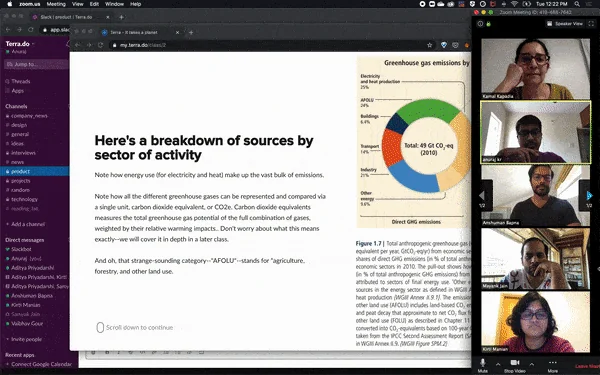
Task: Open new tab in the Slack browser window
Action: [x=121, y=17]
